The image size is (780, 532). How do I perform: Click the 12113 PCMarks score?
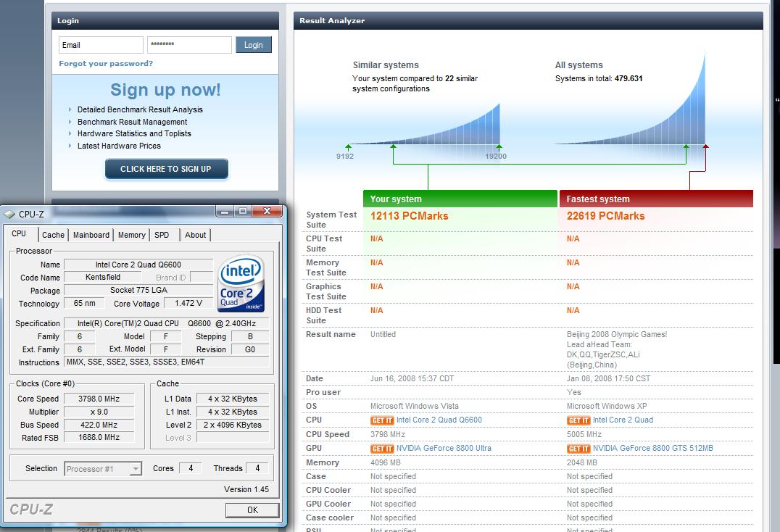tap(409, 216)
